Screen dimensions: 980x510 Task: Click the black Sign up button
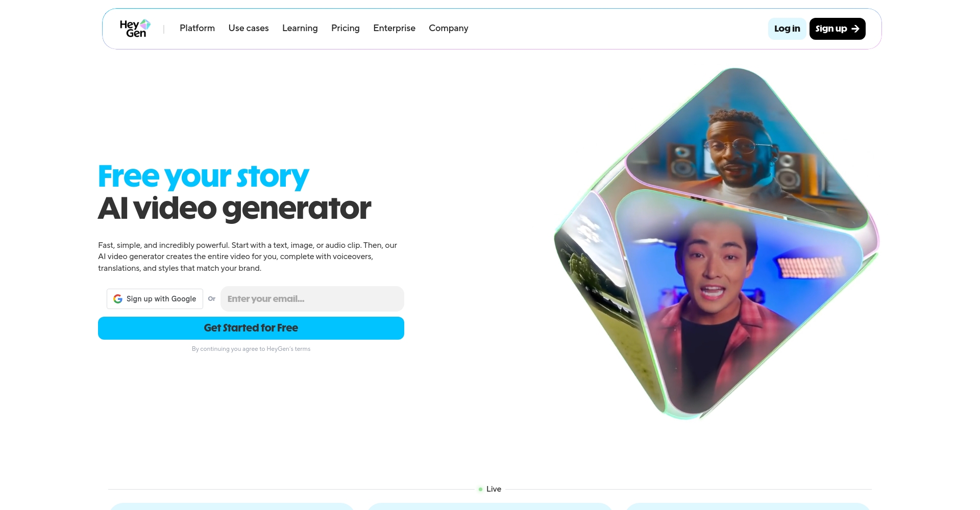(x=838, y=29)
